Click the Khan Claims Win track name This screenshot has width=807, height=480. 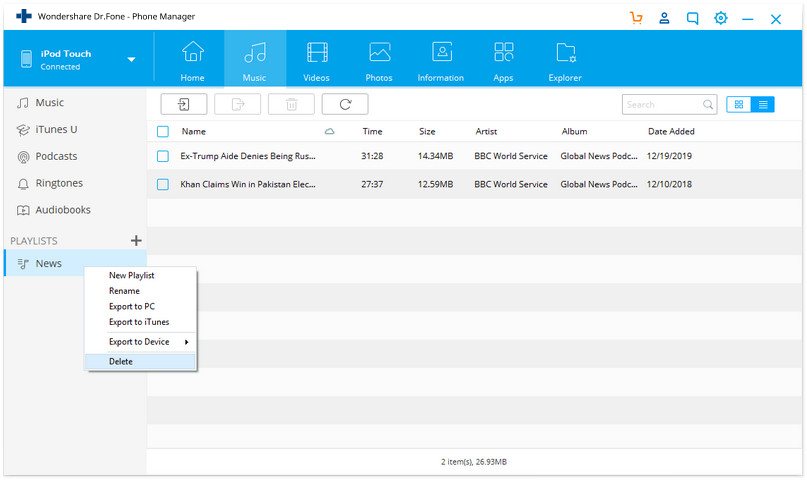(x=248, y=184)
